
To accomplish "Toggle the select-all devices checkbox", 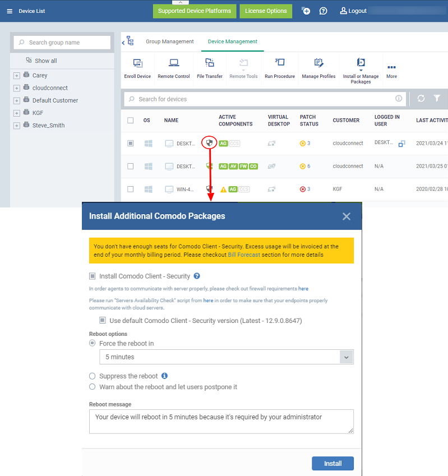I will click(x=131, y=120).
